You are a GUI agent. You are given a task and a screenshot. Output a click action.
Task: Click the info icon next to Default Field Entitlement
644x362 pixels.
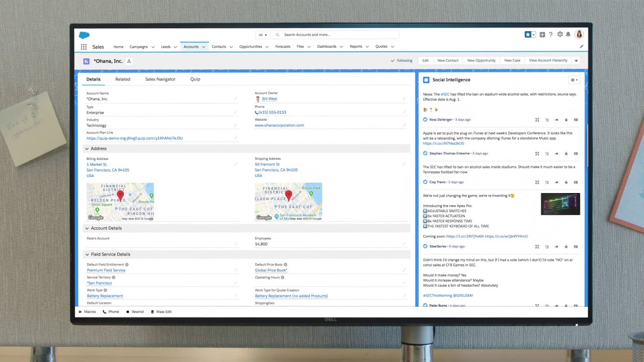click(x=127, y=264)
